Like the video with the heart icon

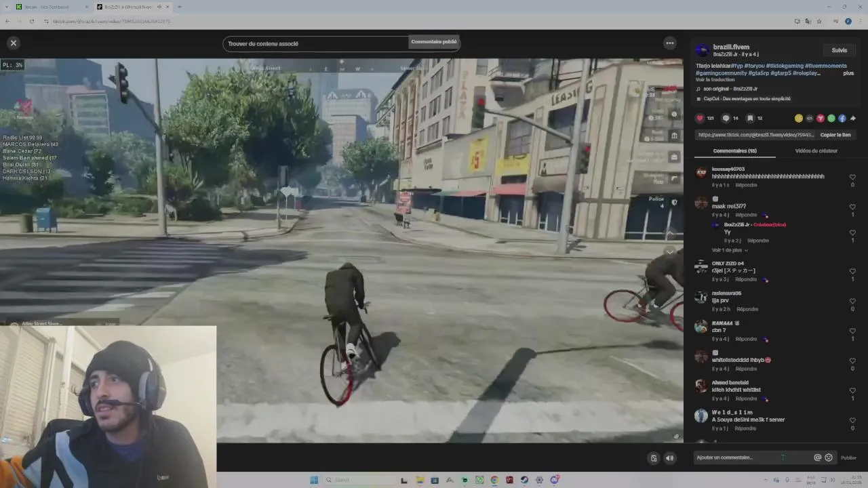coord(700,118)
